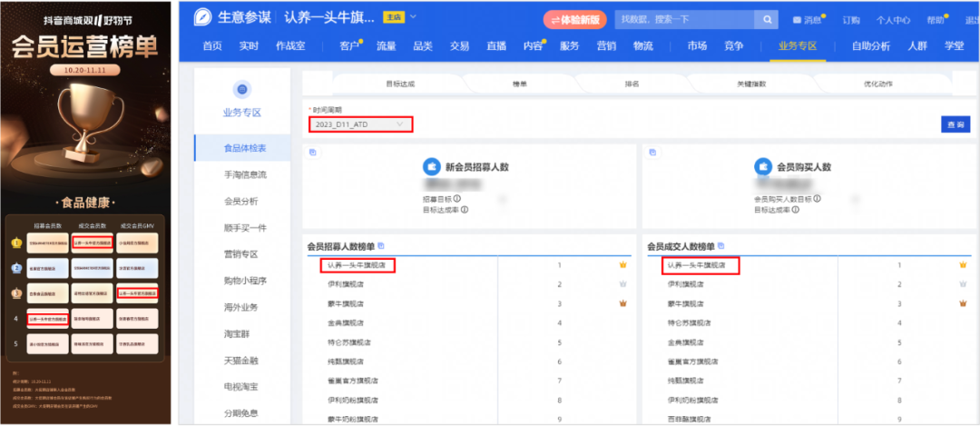Switch to the 榜单 tab
Viewport: 980px width, 426px height.
coord(519,84)
